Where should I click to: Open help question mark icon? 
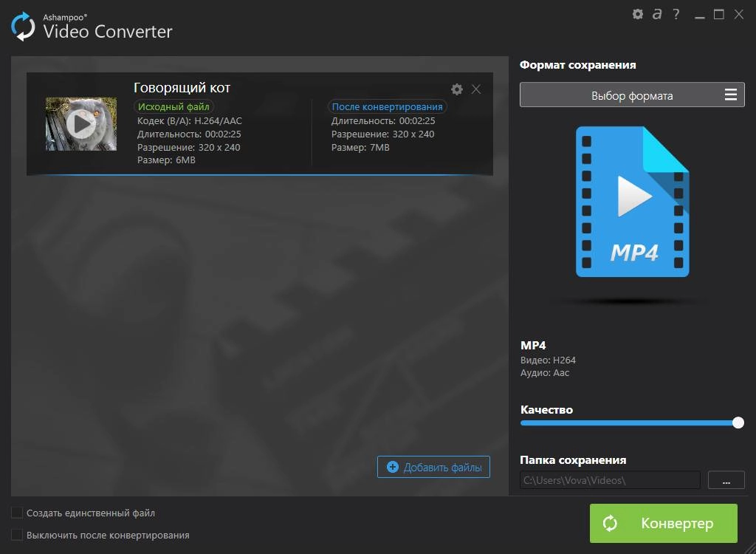[676, 14]
